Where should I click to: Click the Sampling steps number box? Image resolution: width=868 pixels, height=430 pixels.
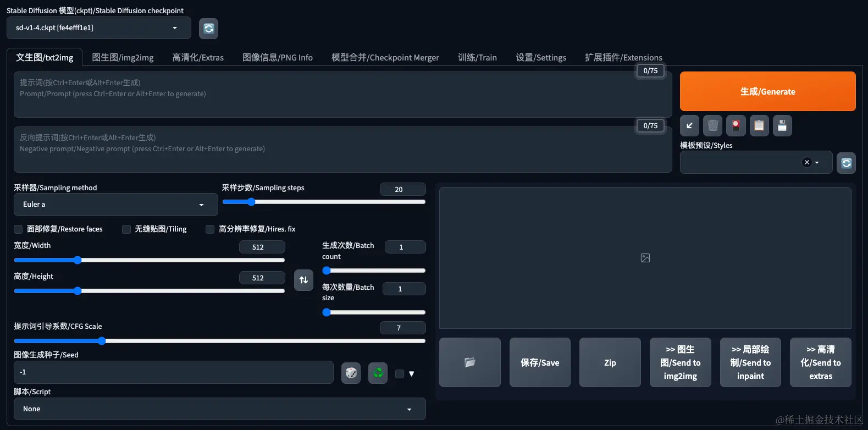[403, 189]
